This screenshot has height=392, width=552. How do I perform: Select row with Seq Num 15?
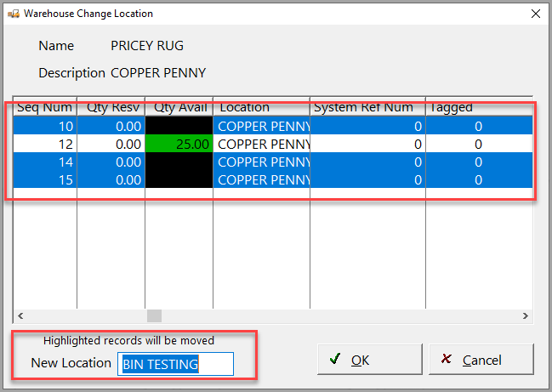[273, 179]
